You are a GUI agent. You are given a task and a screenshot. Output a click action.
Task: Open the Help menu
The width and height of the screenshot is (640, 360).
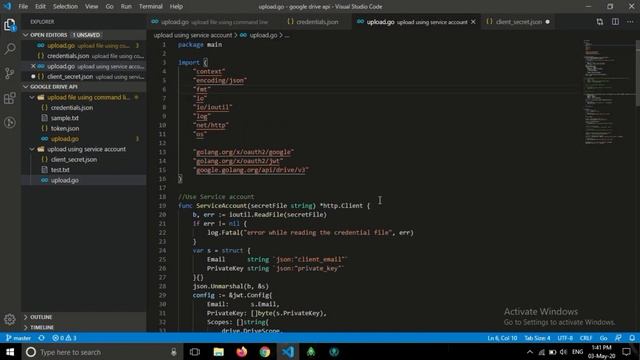click(176, 7)
